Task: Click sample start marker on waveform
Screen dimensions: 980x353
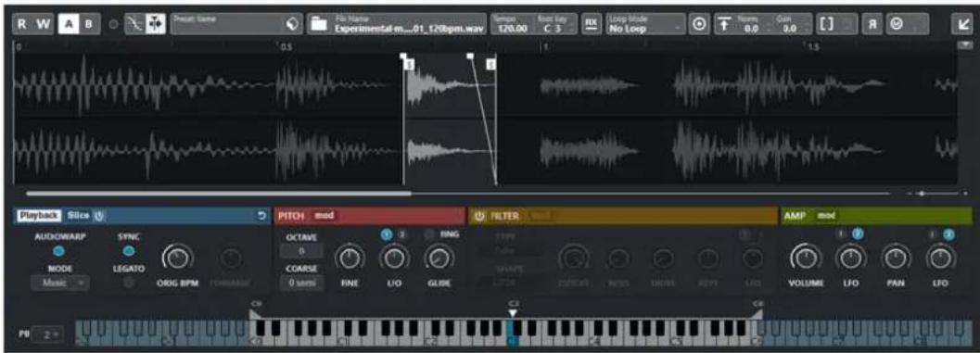Action: coord(410,64)
